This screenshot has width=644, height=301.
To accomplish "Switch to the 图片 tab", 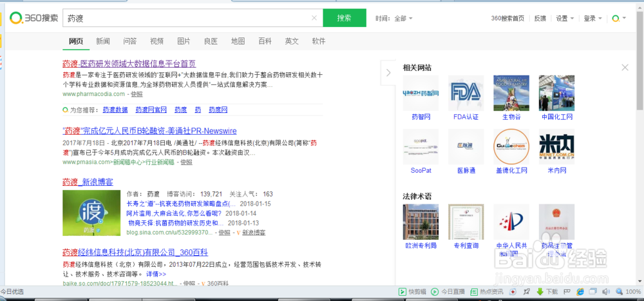I will pyautogui.click(x=184, y=41).
